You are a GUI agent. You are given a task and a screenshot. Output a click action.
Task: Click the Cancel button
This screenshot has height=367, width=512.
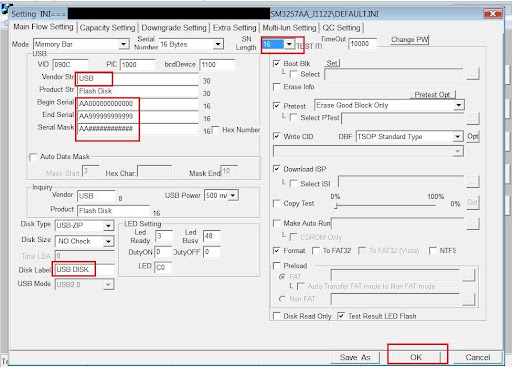pos(478,357)
